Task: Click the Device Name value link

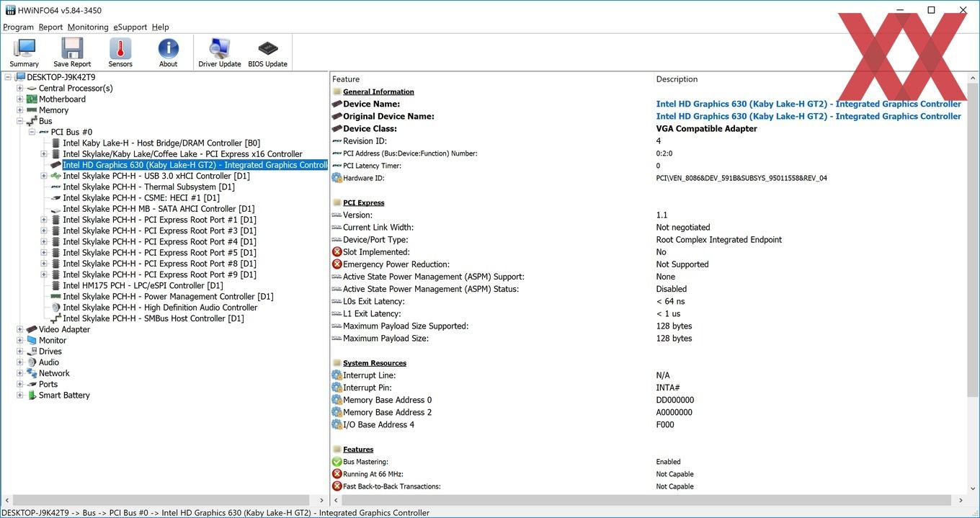Action: [808, 104]
